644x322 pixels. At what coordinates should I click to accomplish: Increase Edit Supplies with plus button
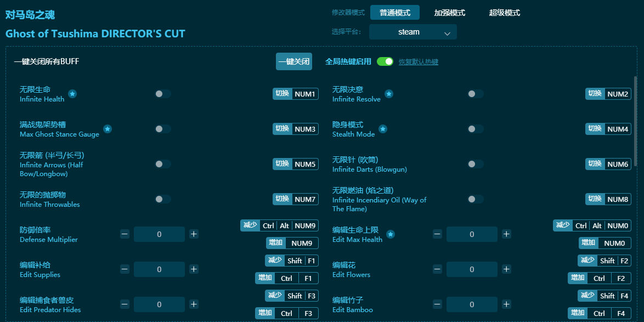(194, 269)
